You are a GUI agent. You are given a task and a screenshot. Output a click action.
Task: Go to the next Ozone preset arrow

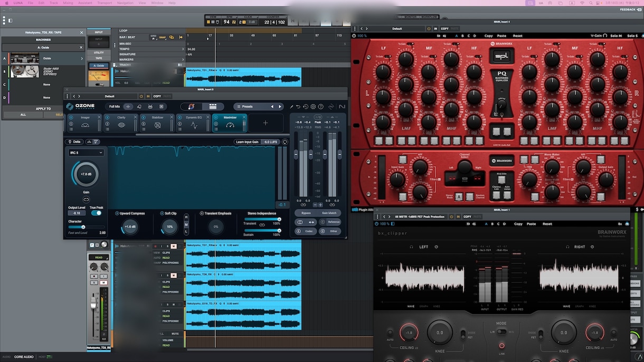[x=280, y=107]
